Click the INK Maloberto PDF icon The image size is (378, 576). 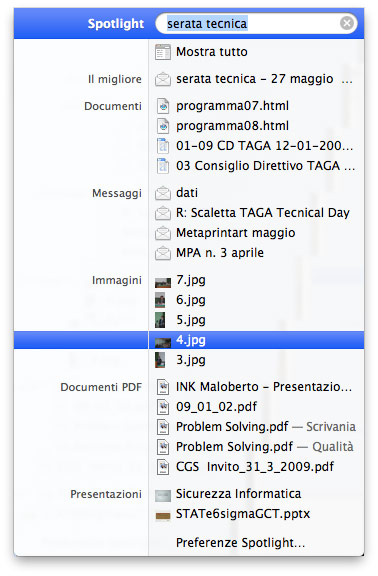click(x=163, y=387)
